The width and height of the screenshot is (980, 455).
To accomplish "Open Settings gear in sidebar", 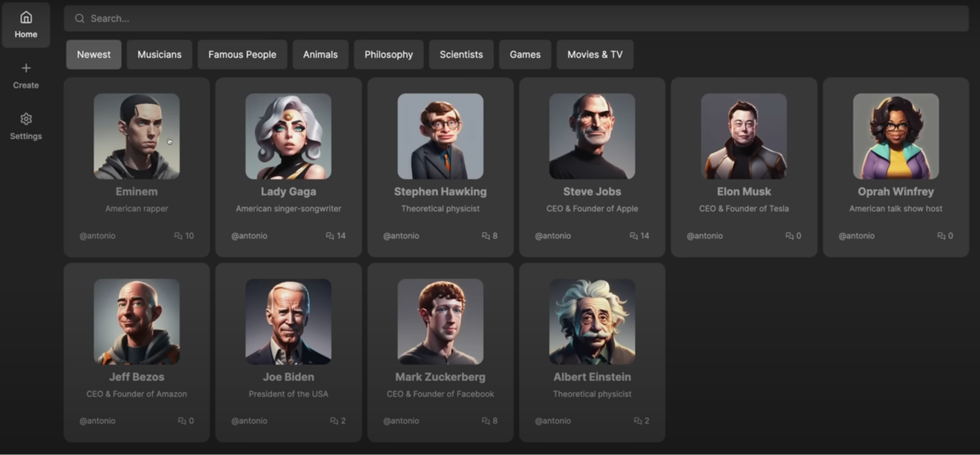I will 26,119.
